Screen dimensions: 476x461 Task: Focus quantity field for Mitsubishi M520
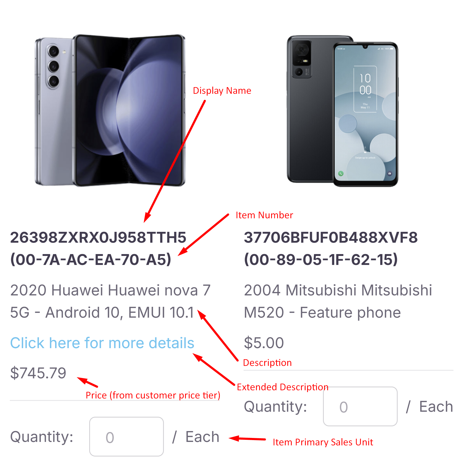pyautogui.click(x=360, y=406)
